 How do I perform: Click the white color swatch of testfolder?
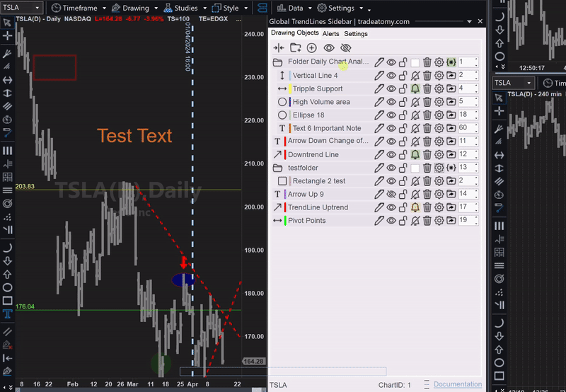click(x=415, y=168)
